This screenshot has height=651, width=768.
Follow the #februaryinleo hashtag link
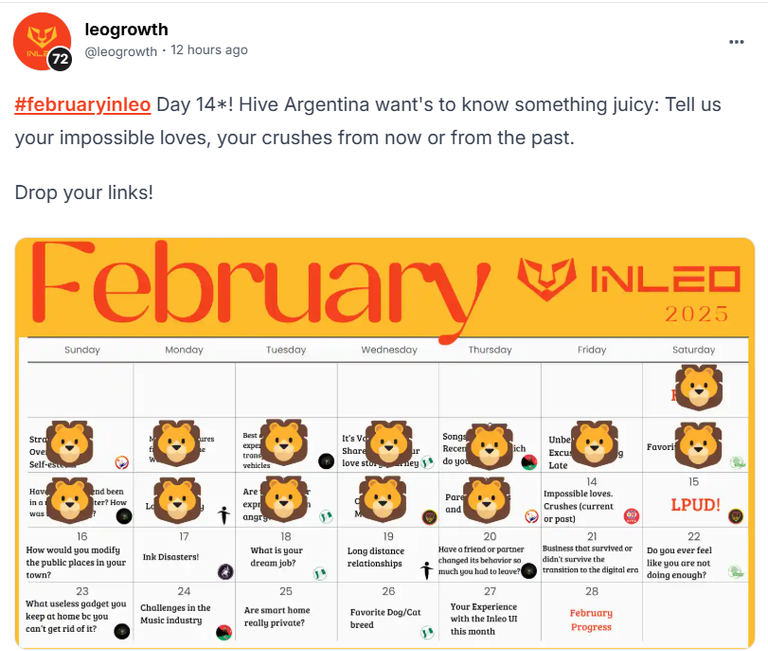click(82, 104)
